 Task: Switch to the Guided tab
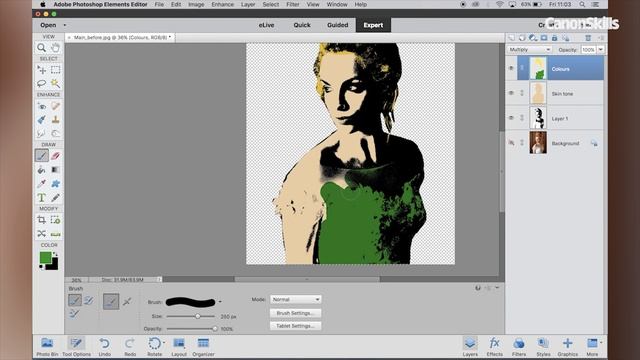pos(338,25)
